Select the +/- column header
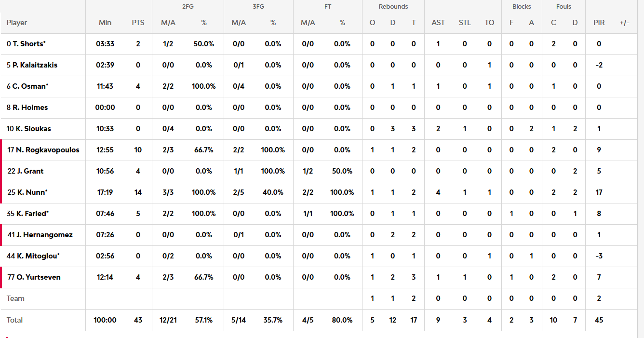The width and height of the screenshot is (644, 338). (625, 23)
